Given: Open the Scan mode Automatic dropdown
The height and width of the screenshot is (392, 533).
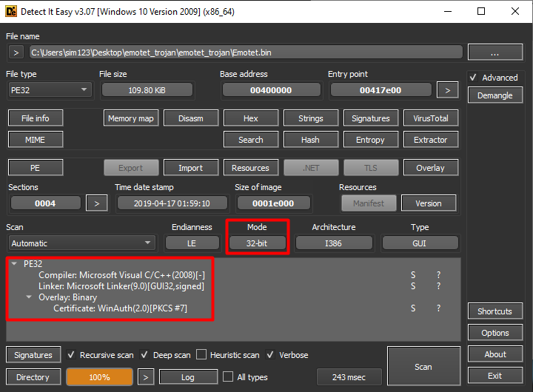Looking at the screenshot, I should coord(81,243).
